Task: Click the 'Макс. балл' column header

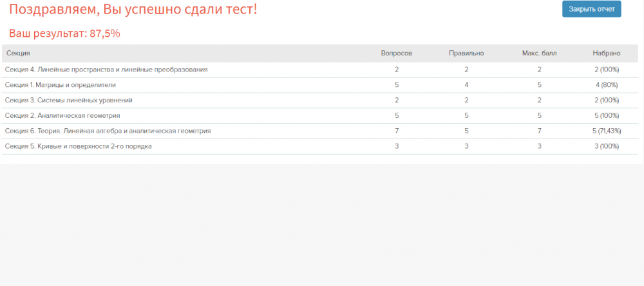Action: tap(539, 53)
